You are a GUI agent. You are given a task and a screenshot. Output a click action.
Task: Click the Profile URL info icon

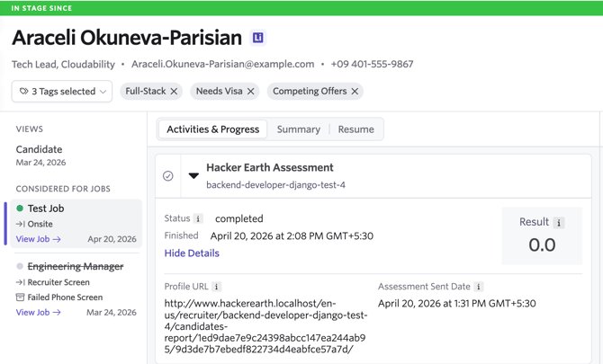[217, 287]
